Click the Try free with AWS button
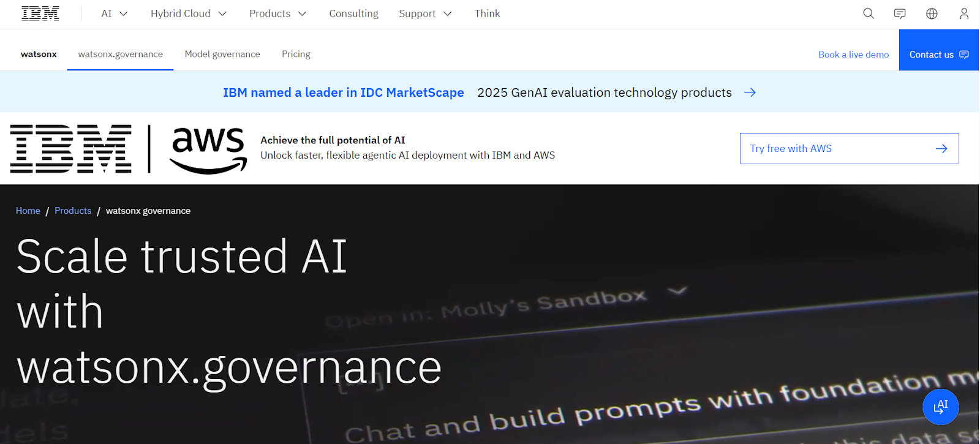 849,148
